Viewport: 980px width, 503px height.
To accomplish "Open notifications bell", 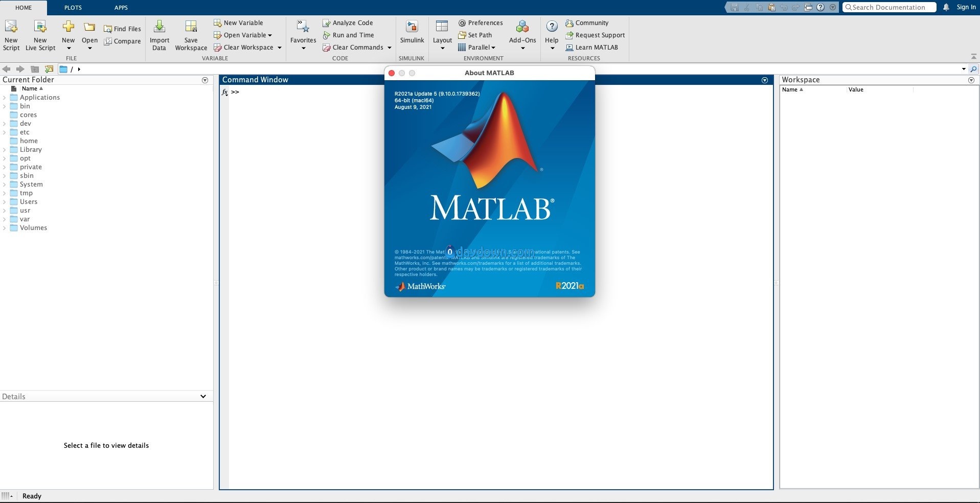I will click(x=946, y=7).
